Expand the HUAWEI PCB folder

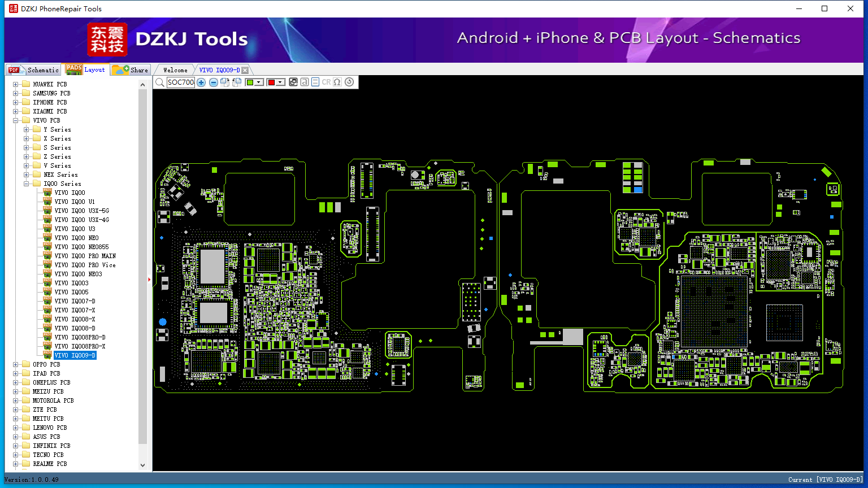pyautogui.click(x=16, y=84)
